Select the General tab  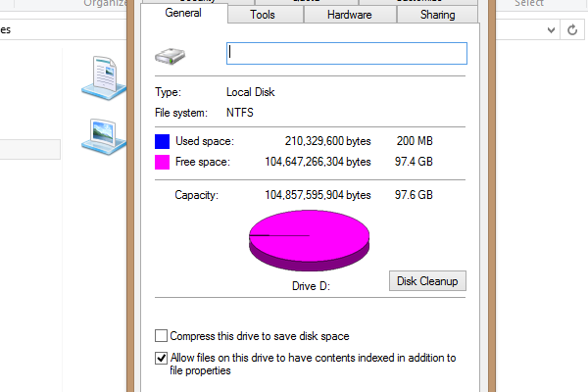(183, 13)
